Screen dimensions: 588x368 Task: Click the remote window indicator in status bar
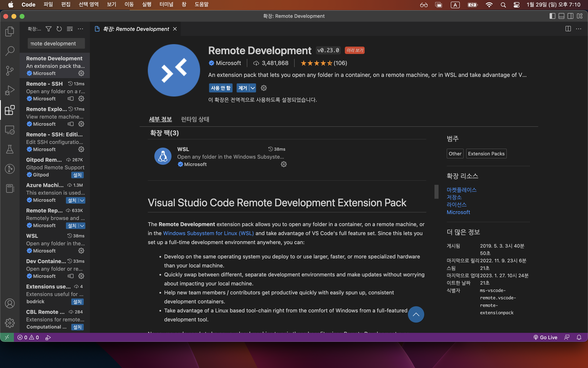pyautogui.click(x=7, y=337)
